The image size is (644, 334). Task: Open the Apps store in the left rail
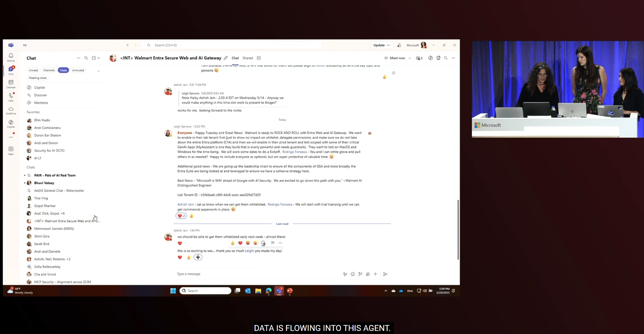pos(11,151)
